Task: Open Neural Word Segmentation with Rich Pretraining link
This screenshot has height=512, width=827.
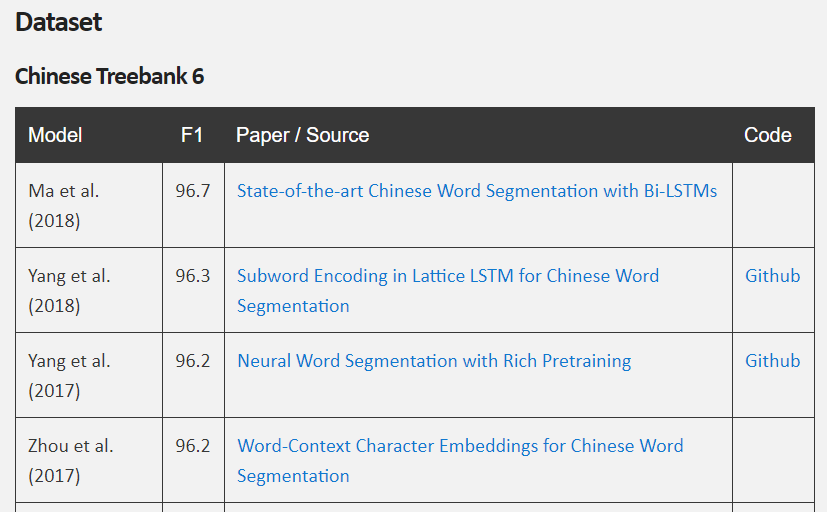Action: pyautogui.click(x=433, y=361)
